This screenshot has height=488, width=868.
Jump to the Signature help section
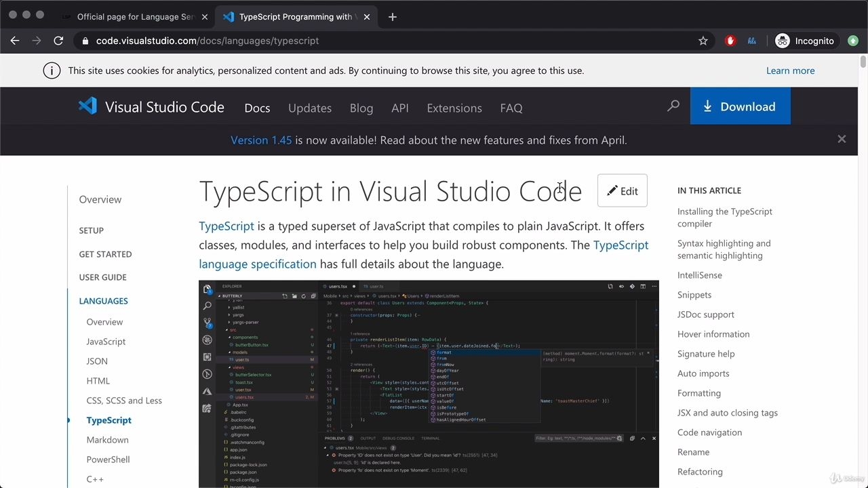pos(706,354)
